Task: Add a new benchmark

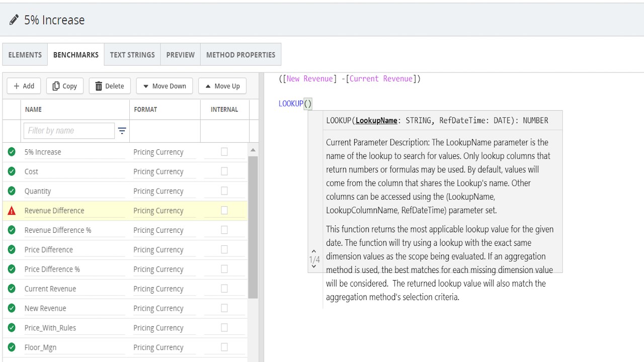Action: point(24,86)
